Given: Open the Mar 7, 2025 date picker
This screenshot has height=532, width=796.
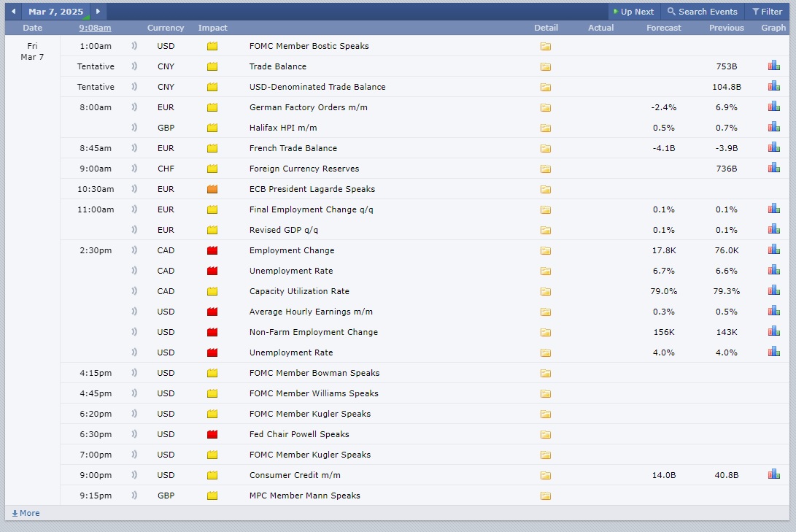Looking at the screenshot, I should click(56, 11).
